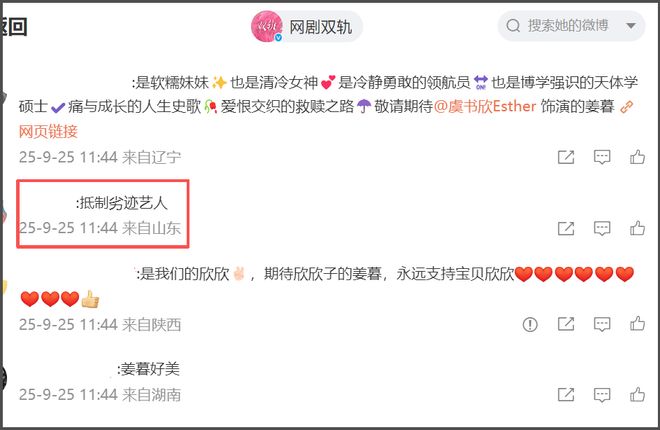The height and width of the screenshot is (430, 660).
Task: Reply to the 姜暮好美 comment
Action: tap(602, 395)
